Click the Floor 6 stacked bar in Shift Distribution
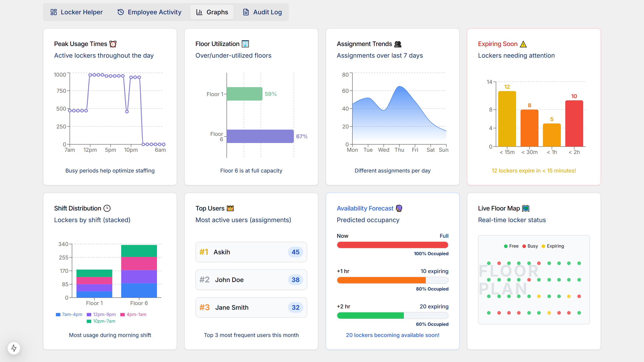The image size is (644, 362). [x=139, y=271]
